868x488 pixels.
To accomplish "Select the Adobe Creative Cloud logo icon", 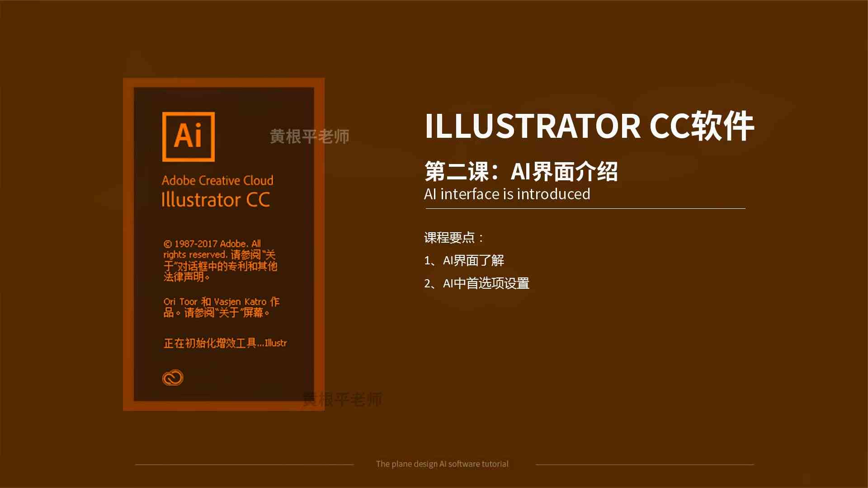I will pos(172,377).
